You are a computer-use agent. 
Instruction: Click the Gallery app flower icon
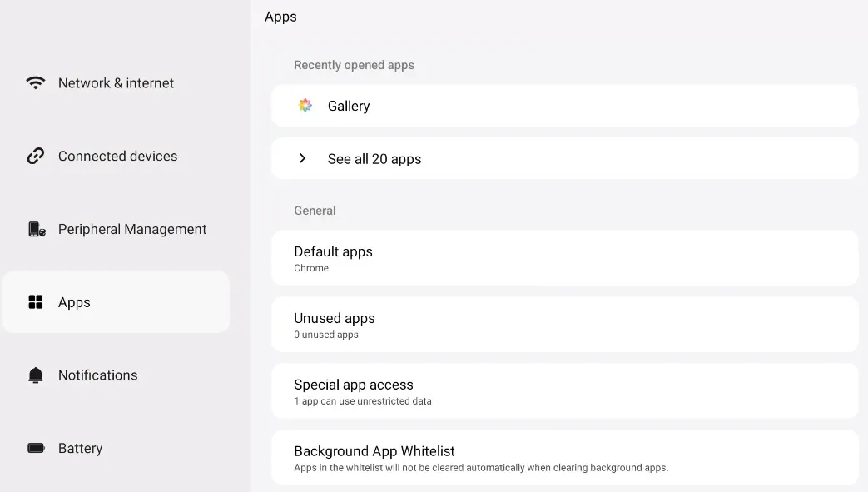point(305,106)
